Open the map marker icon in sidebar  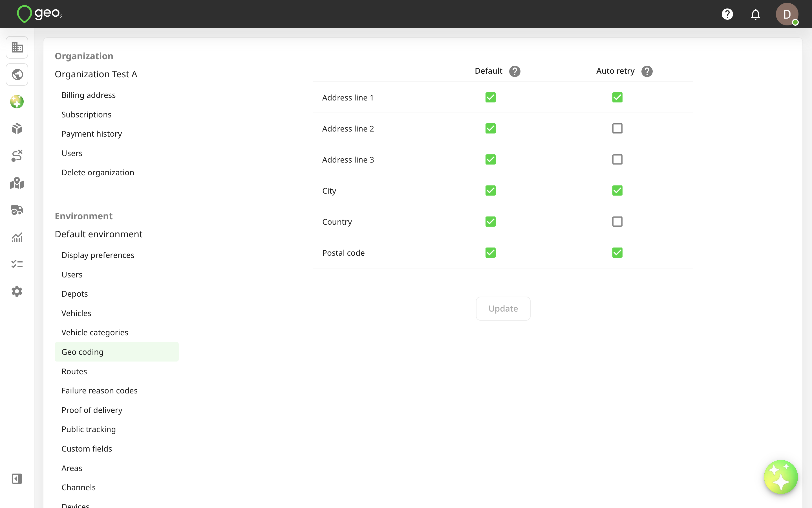17,183
